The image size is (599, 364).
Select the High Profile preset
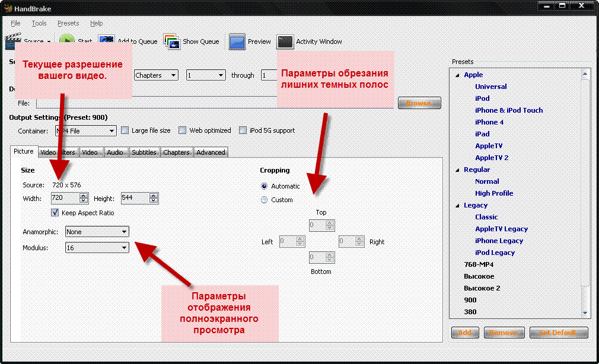[494, 193]
